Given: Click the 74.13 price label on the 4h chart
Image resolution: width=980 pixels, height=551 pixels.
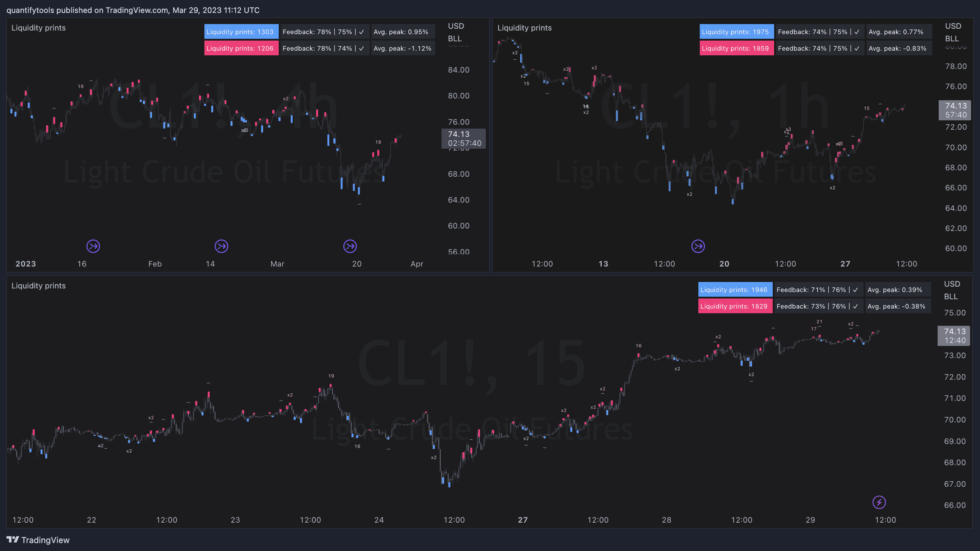Looking at the screenshot, I should 459,134.
